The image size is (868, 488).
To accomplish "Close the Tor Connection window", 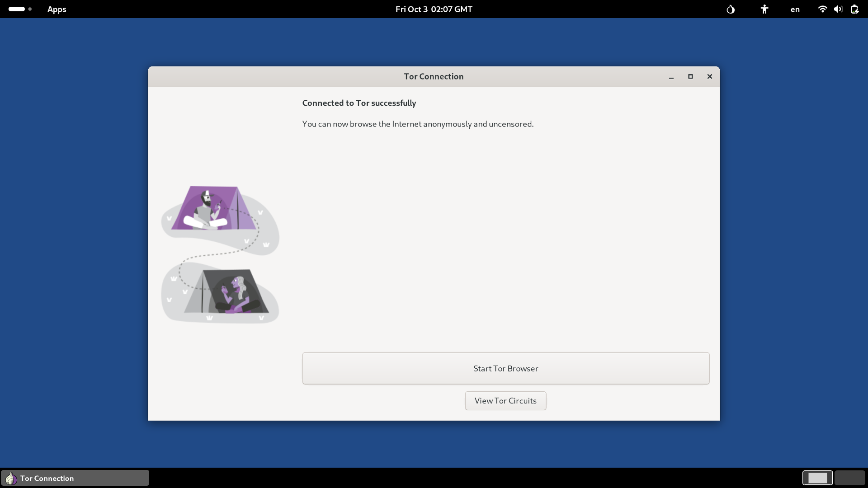I will 710,76.
